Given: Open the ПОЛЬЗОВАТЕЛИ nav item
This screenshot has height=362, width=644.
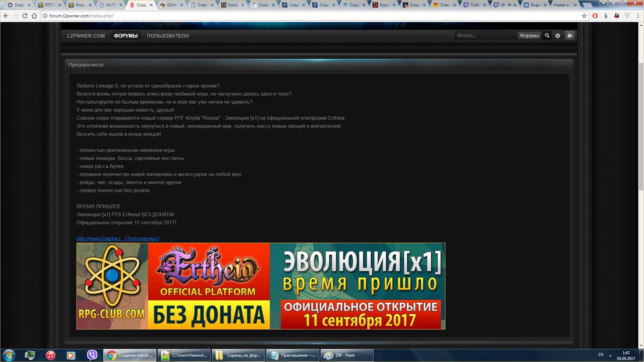Looking at the screenshot, I should (168, 36).
